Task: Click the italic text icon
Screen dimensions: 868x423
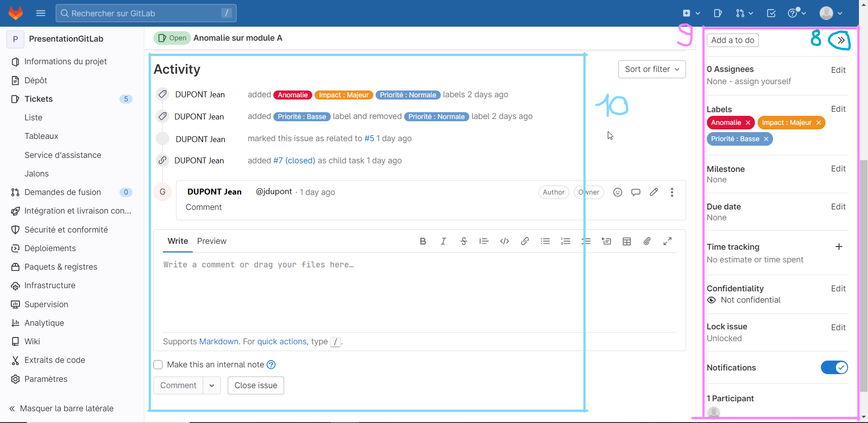Action: [x=443, y=242]
